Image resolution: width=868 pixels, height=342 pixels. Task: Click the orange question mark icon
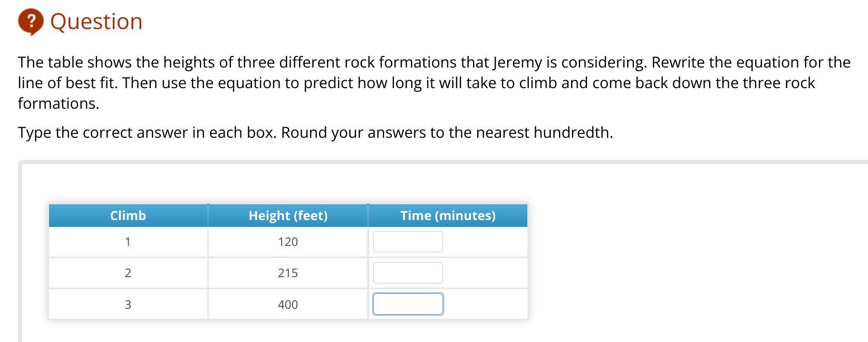31,22
